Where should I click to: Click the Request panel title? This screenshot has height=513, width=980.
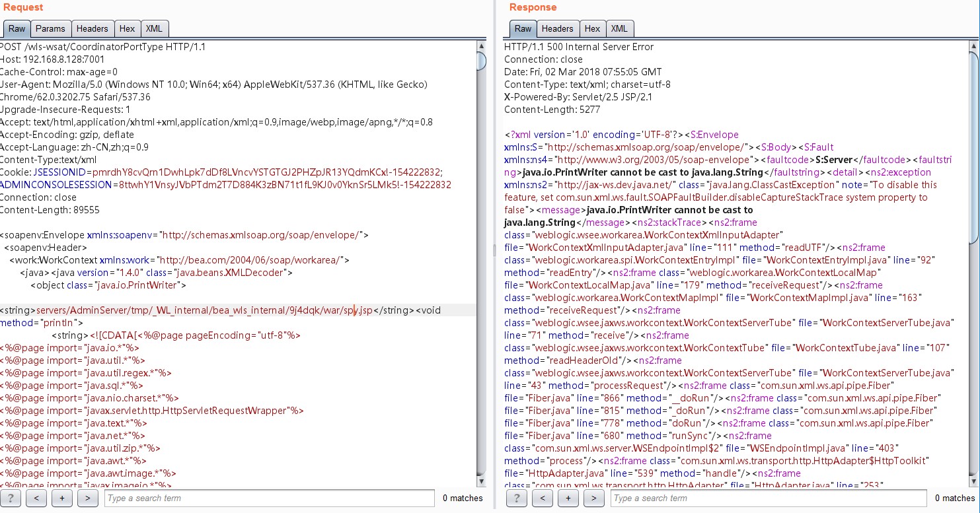(x=24, y=7)
